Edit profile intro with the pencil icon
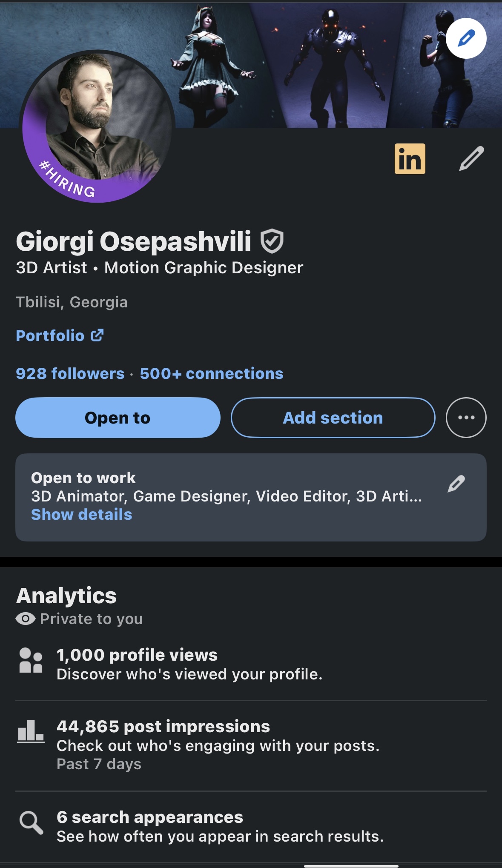This screenshot has width=502, height=868. click(x=471, y=158)
